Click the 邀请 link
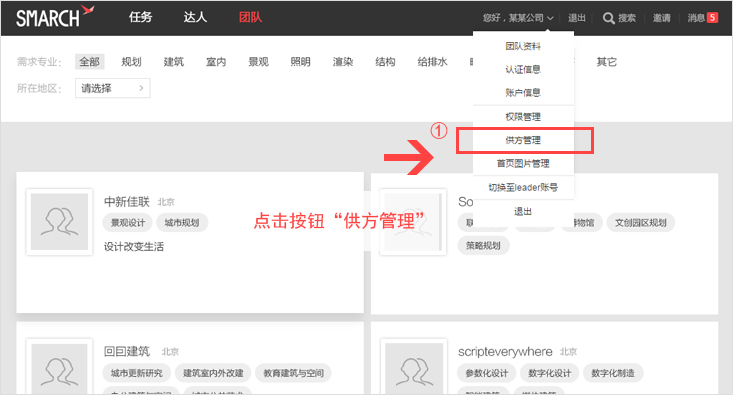Screen dimensions: 733x395 (x=661, y=18)
